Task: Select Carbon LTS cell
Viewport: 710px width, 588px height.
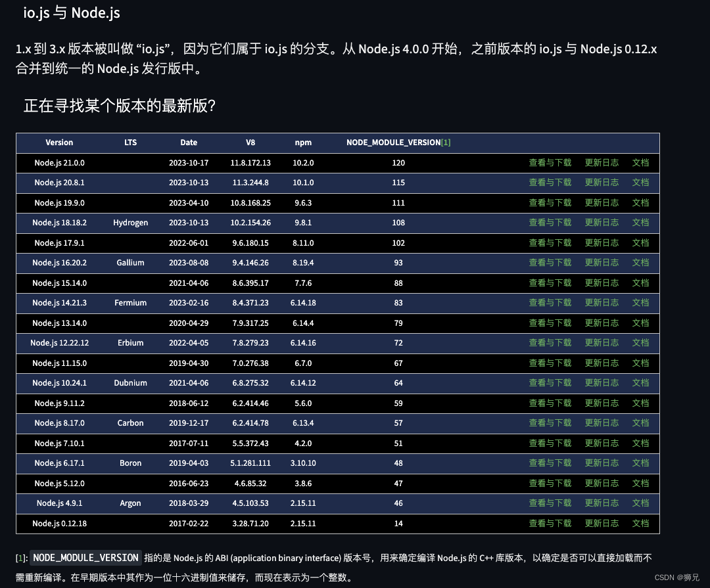Action: pos(130,423)
